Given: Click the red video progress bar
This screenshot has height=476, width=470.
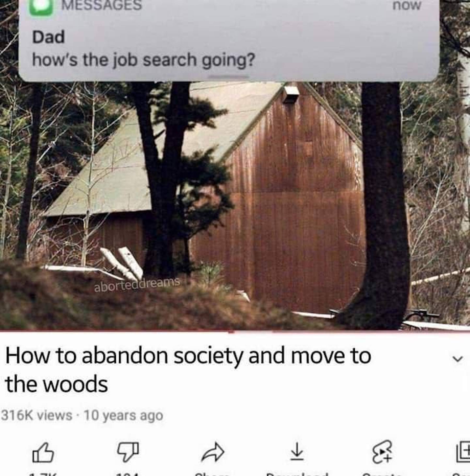Looking at the screenshot, I should (x=235, y=332).
